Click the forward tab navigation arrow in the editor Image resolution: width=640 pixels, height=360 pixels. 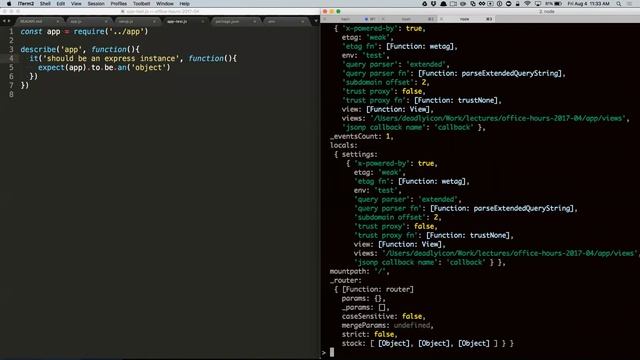[9, 21]
